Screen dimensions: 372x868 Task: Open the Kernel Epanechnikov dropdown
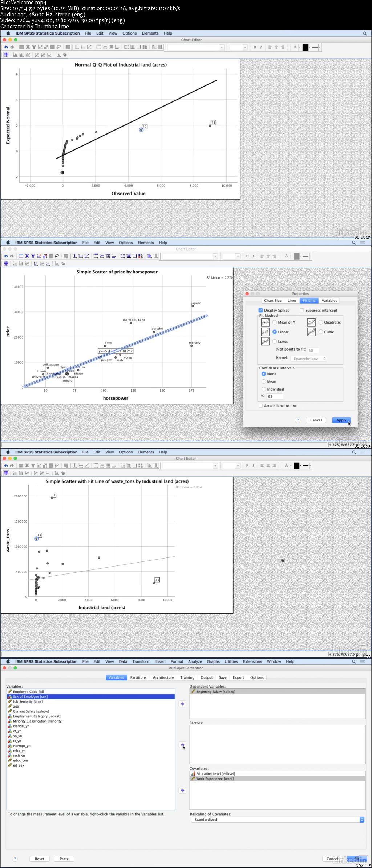point(309,359)
